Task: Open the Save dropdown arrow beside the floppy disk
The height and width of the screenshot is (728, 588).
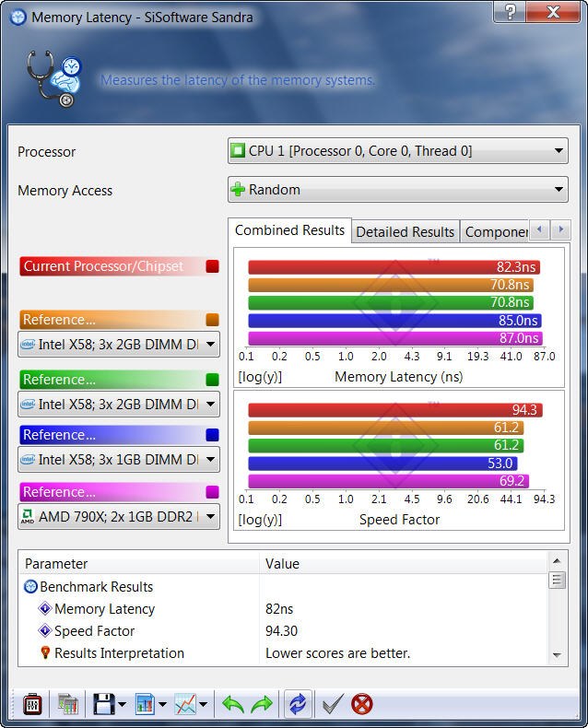Action: (123, 705)
